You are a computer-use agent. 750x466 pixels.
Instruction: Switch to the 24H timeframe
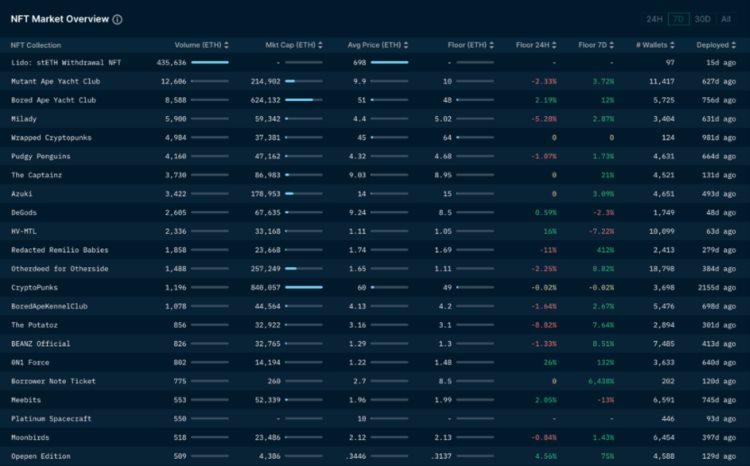click(x=654, y=19)
